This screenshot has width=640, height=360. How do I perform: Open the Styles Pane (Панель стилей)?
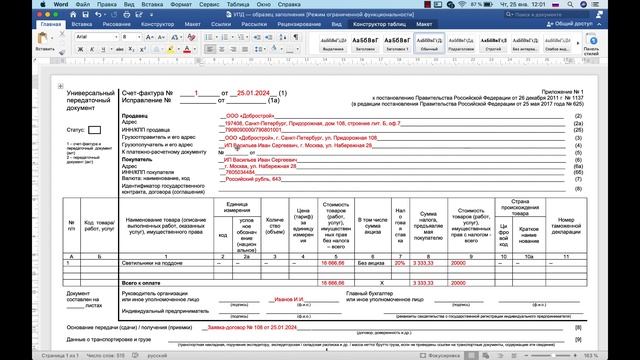(x=592, y=44)
